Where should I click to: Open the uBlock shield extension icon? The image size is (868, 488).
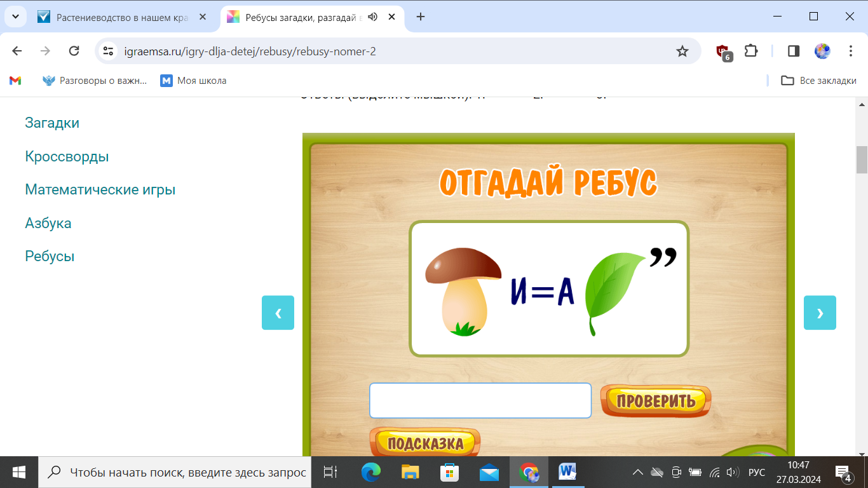[x=723, y=51]
